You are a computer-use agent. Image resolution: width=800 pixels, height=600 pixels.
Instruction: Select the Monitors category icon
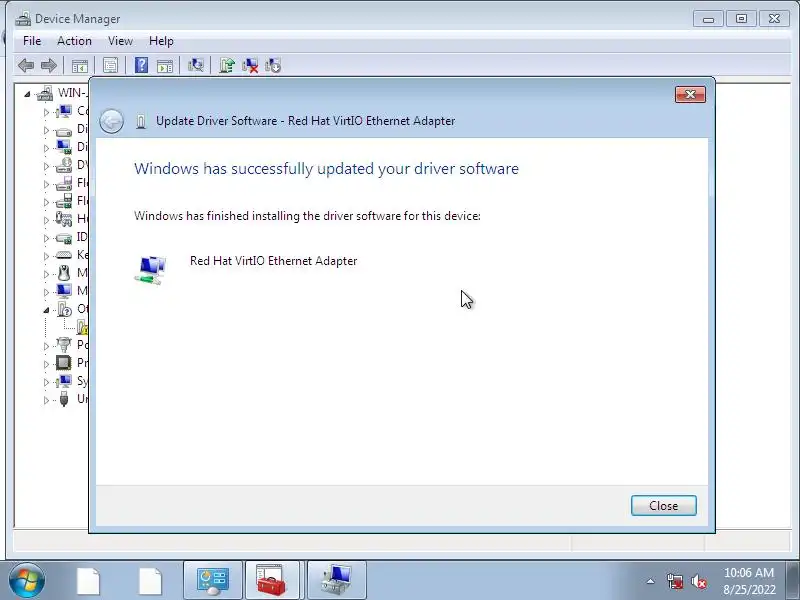(x=64, y=291)
